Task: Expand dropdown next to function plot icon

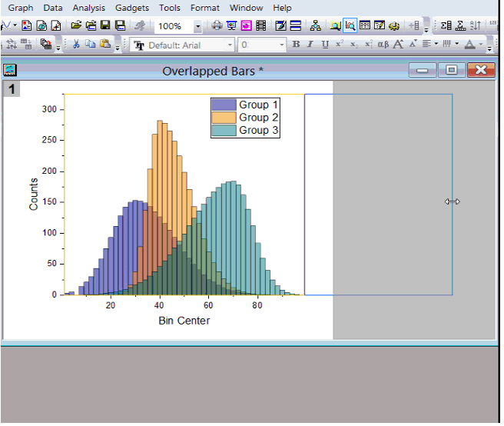Action: (15, 25)
